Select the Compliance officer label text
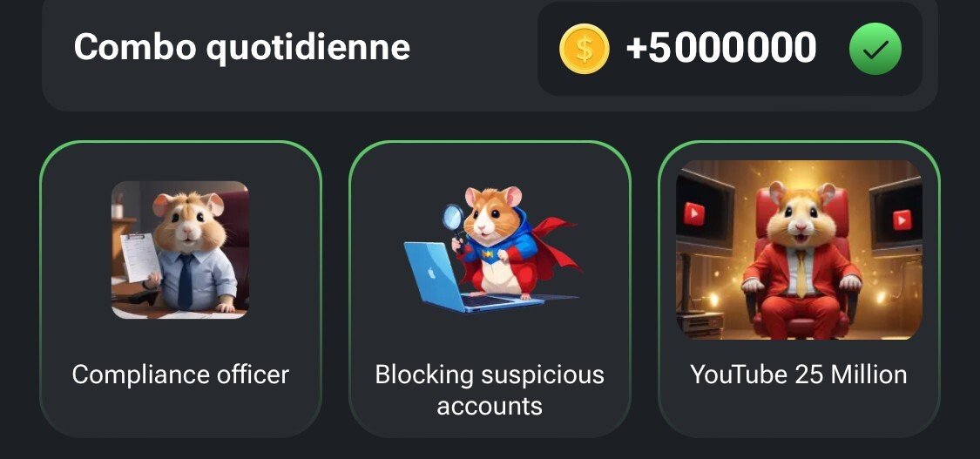 click(x=180, y=375)
